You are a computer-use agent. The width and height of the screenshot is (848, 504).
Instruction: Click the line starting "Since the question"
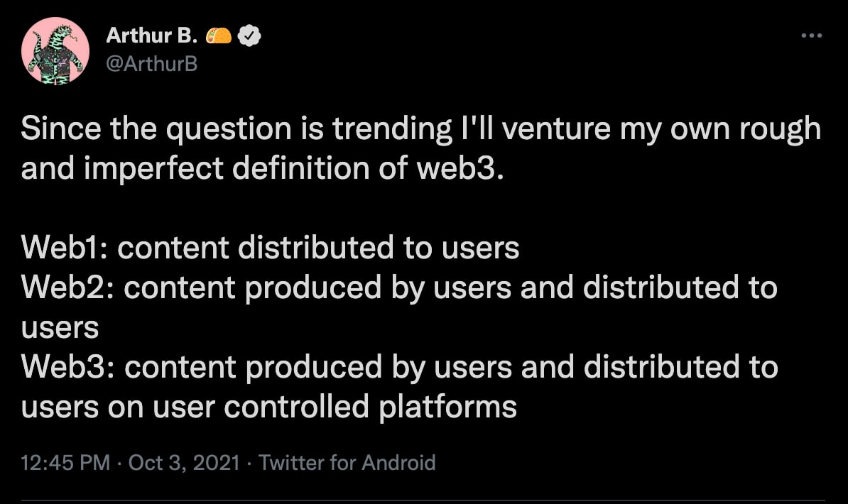(x=420, y=130)
